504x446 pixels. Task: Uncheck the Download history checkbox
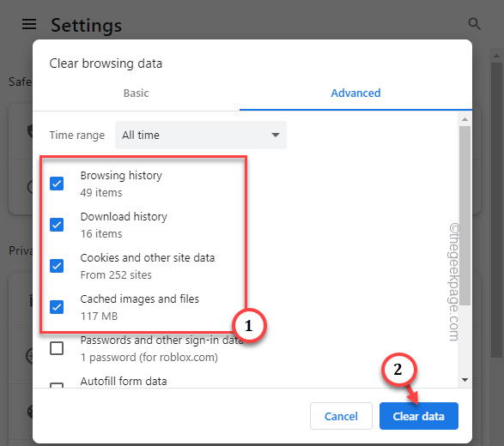(x=57, y=225)
